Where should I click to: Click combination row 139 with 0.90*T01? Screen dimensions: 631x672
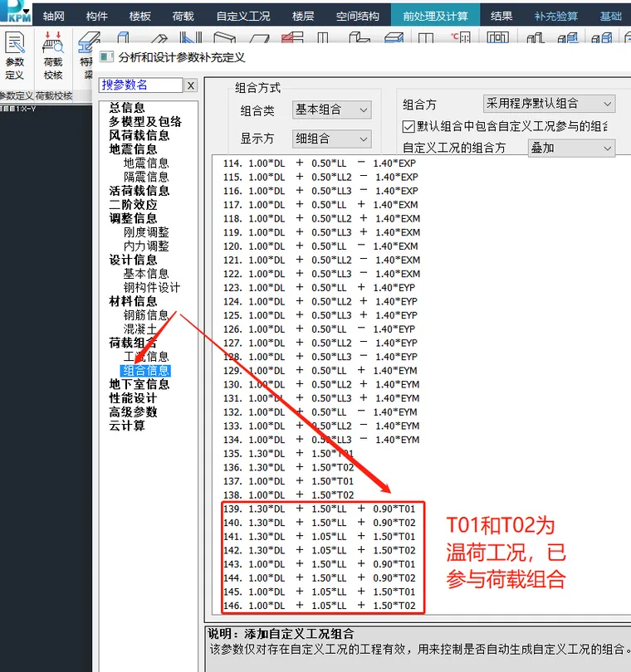tap(319, 509)
